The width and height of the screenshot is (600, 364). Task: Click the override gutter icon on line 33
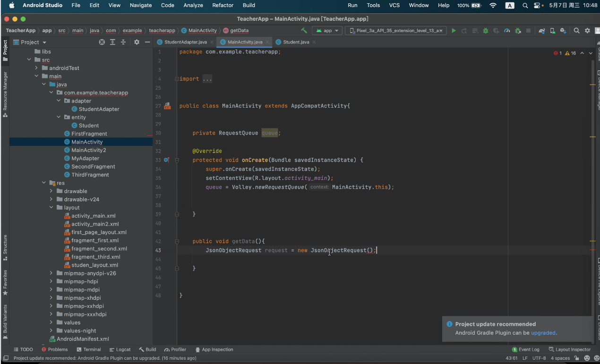(166, 160)
